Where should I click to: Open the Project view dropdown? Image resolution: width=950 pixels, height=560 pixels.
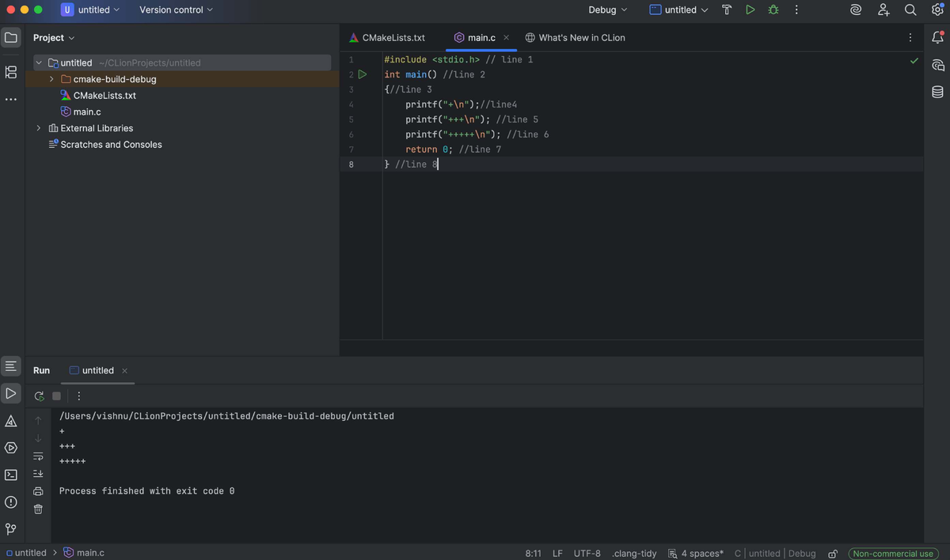tap(54, 37)
